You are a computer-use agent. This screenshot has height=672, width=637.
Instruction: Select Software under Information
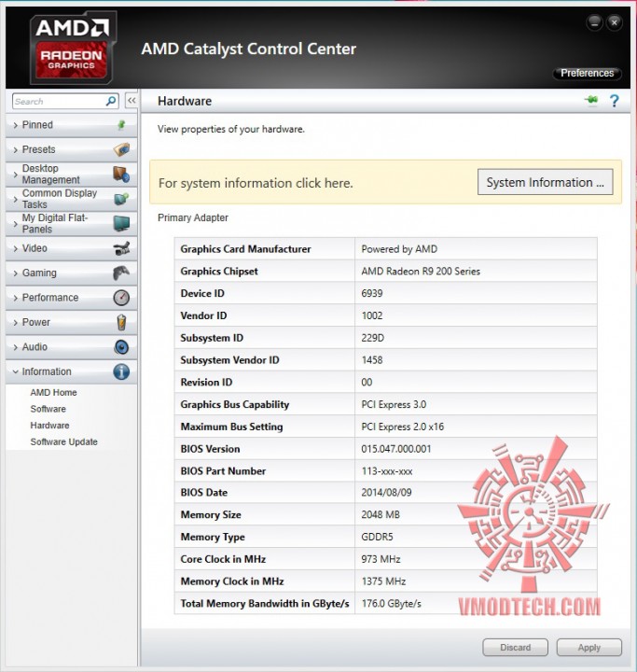(x=48, y=409)
